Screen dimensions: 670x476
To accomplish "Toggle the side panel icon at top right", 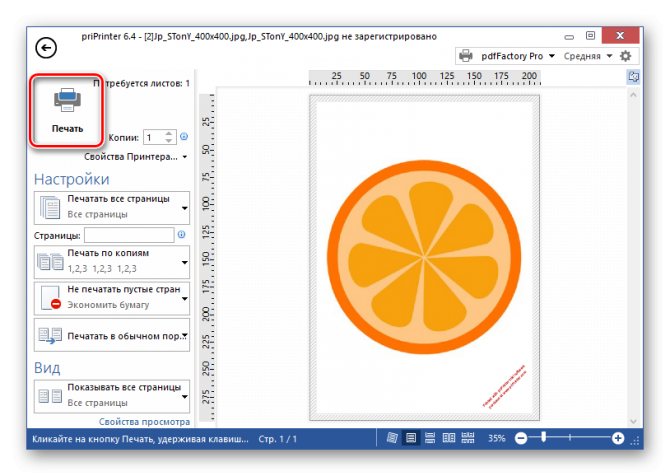I will 632,77.
